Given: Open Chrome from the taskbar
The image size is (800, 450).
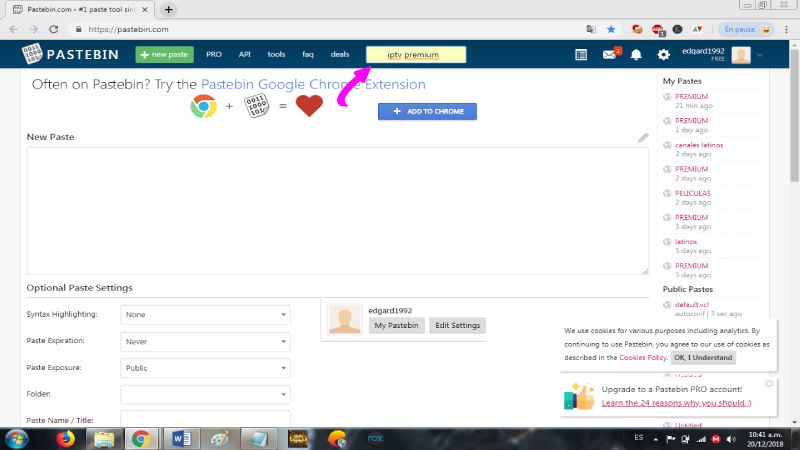Looking at the screenshot, I should point(141,439).
